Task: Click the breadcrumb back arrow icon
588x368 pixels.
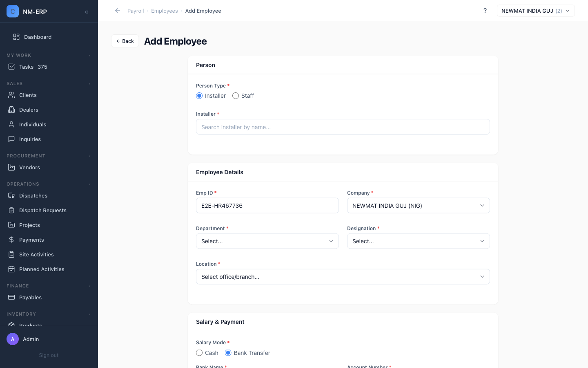Action: (x=118, y=11)
